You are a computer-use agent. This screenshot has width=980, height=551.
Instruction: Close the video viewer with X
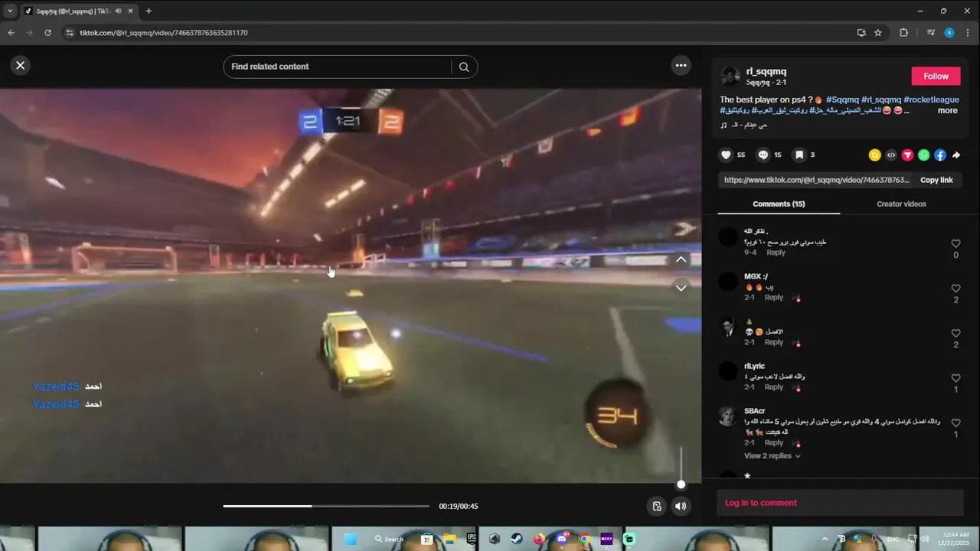point(21,65)
